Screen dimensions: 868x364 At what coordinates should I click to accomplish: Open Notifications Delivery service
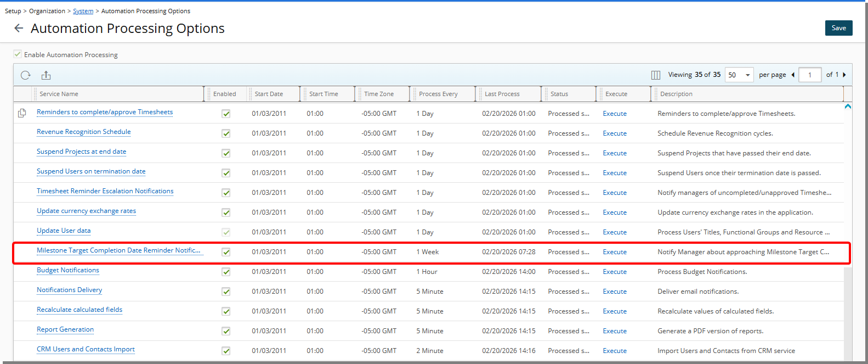[x=69, y=290]
